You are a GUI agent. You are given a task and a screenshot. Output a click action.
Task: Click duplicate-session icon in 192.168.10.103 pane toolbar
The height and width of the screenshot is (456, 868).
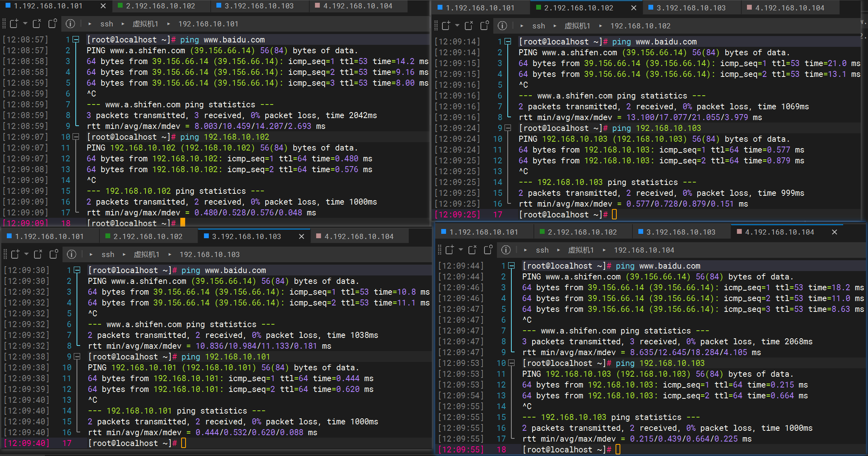coord(54,255)
